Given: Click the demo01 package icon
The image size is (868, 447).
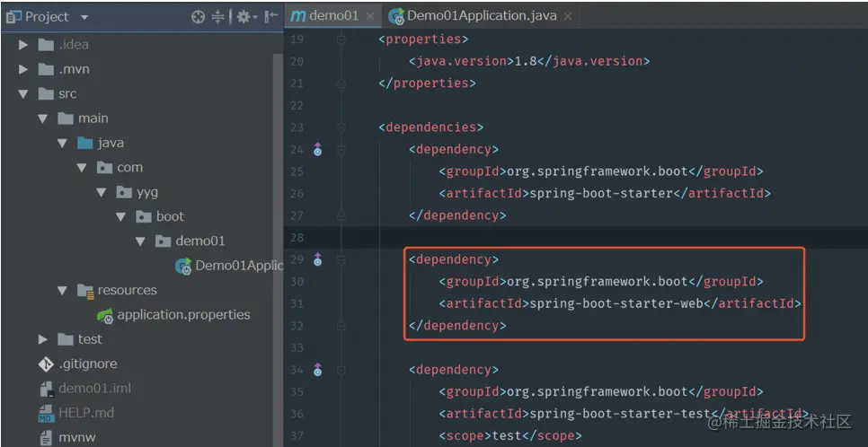Looking at the screenshot, I should [163, 241].
